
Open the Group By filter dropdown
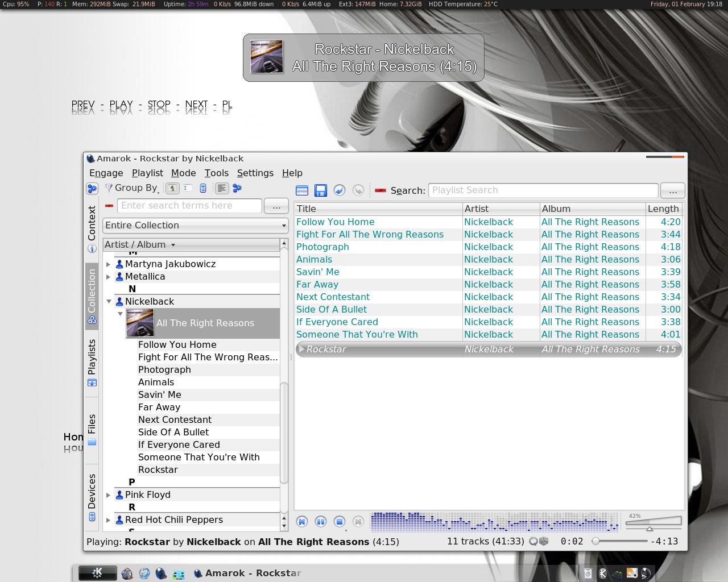click(132, 188)
